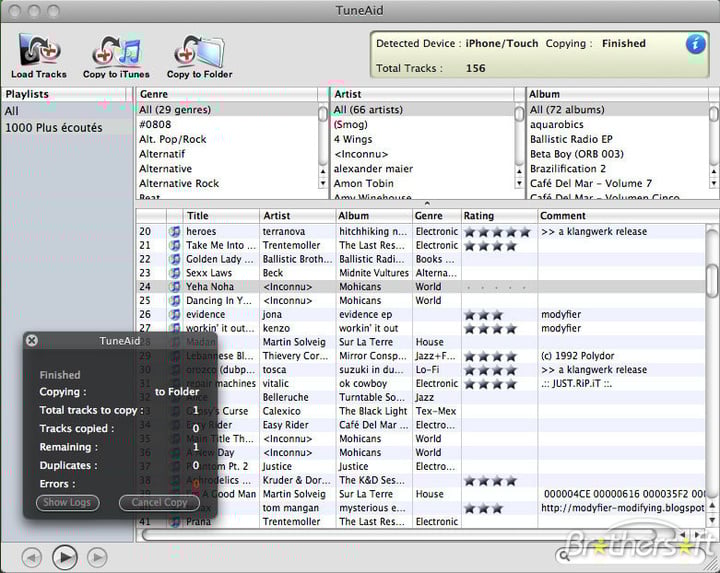Viewport: 720px width, 573px height.
Task: Sort tracks by Title column
Action: (221, 216)
